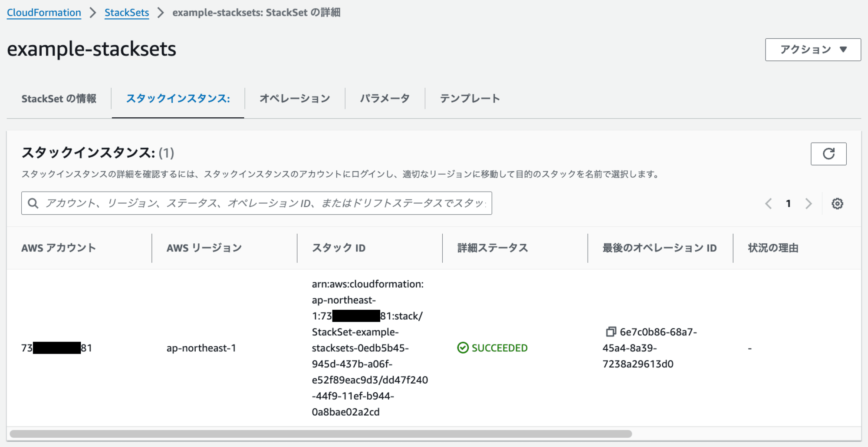The width and height of the screenshot is (868, 447).
Task: Open the StackSets breadcrumb link
Action: point(127,13)
